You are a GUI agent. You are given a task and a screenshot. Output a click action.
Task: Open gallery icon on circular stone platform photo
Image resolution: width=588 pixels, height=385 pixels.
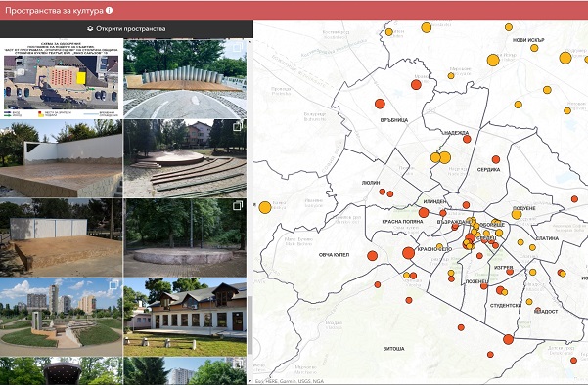[x=238, y=206]
